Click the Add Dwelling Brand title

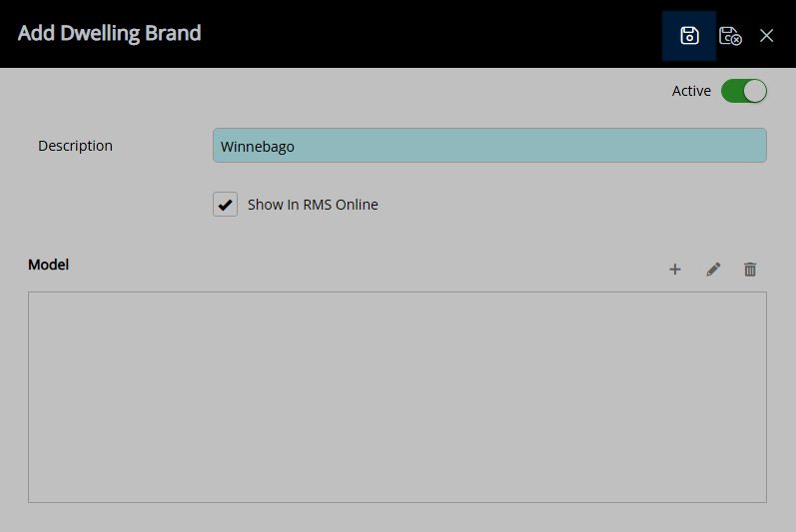tap(110, 33)
